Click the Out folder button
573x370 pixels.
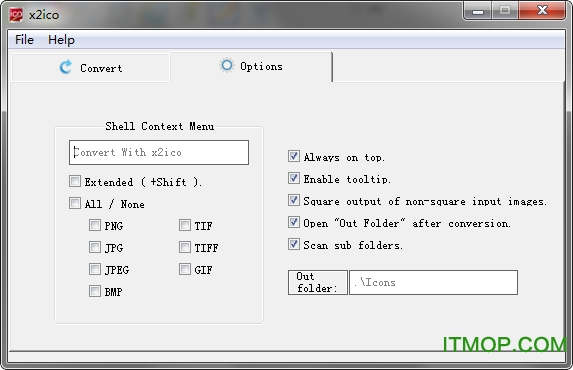[x=318, y=282]
